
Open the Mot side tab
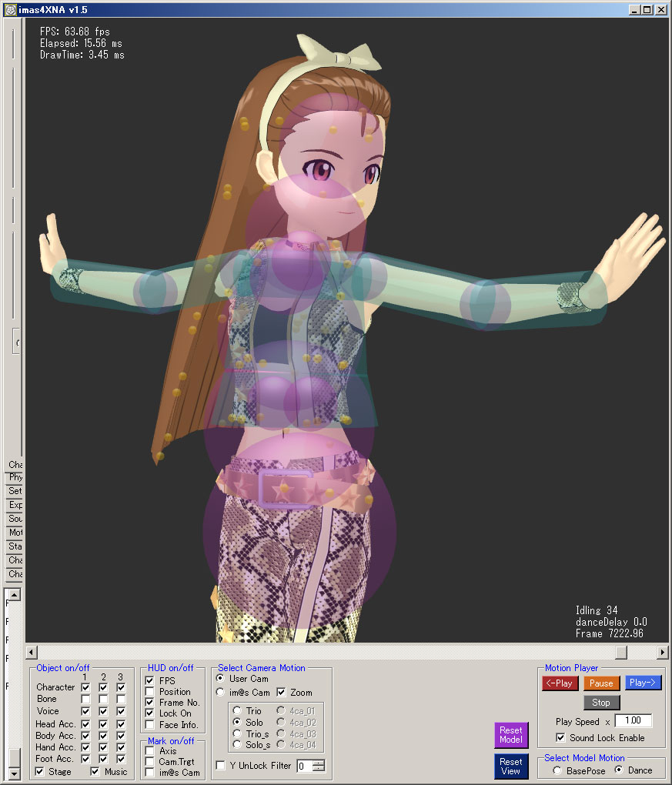(15, 532)
